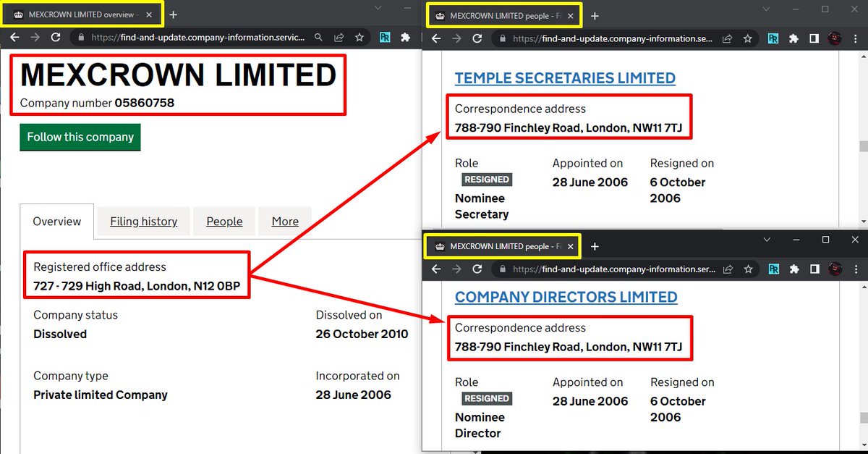
Task: Open Chrome menu in lower people window
Action: 855,269
